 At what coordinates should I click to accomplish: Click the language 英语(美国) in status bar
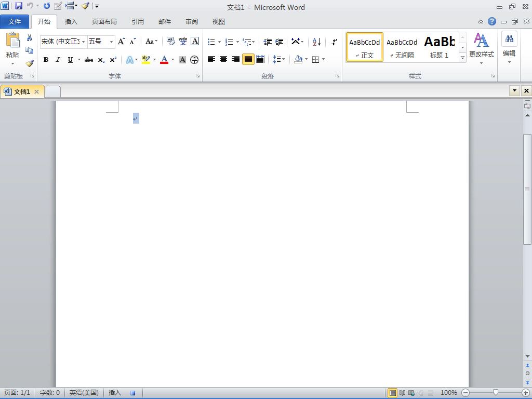(x=84, y=393)
